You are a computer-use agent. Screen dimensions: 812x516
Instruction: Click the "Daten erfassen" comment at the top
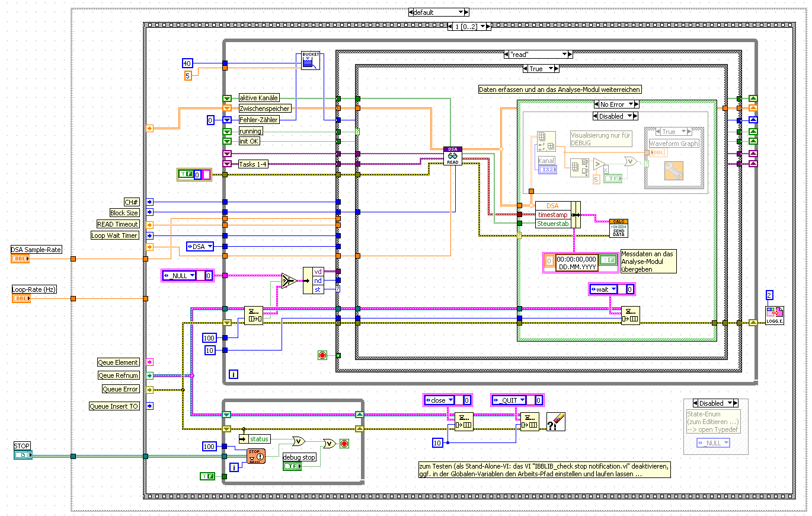click(560, 89)
